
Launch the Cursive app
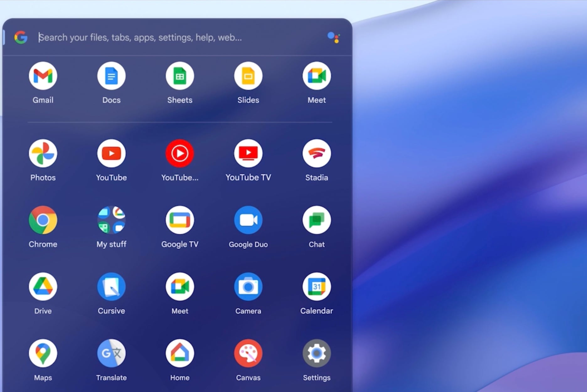coord(111,287)
